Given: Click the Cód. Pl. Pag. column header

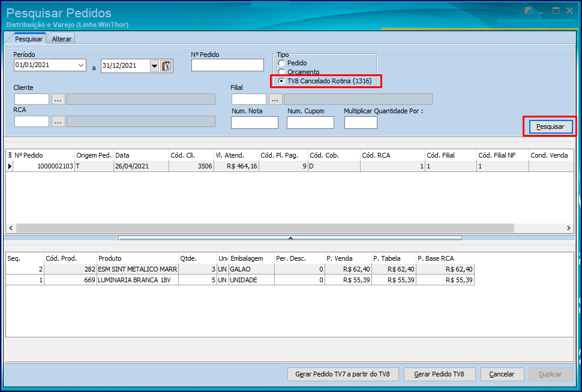Looking at the screenshot, I should pos(284,155).
